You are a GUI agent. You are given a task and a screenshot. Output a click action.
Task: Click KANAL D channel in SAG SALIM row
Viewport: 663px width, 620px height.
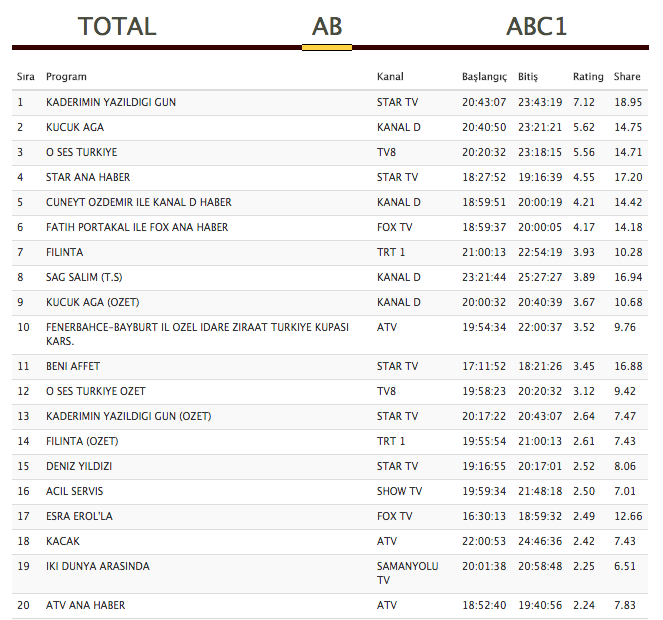(x=399, y=277)
